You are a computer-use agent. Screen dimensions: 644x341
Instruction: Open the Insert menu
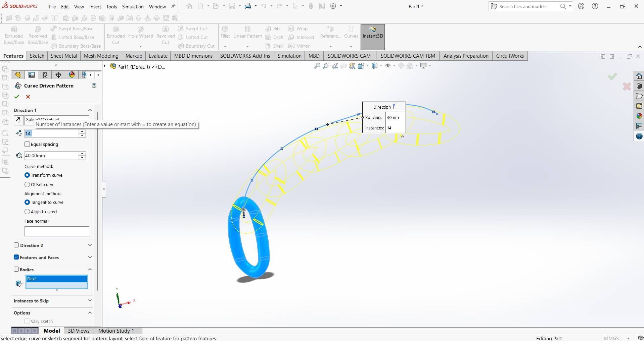[x=95, y=7]
